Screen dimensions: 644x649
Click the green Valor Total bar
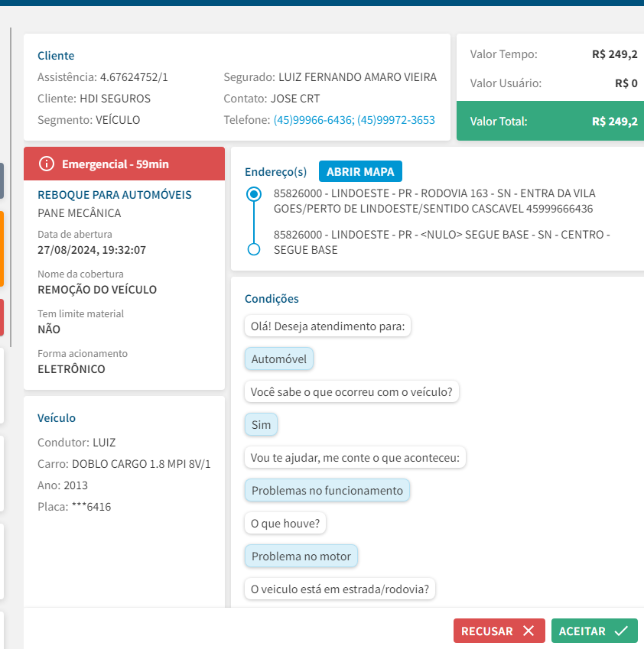coord(550,121)
